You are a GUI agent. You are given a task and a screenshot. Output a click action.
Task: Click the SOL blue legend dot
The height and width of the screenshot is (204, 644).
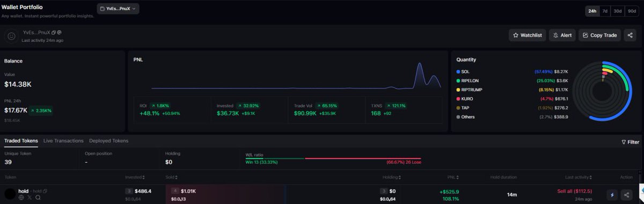click(x=458, y=71)
